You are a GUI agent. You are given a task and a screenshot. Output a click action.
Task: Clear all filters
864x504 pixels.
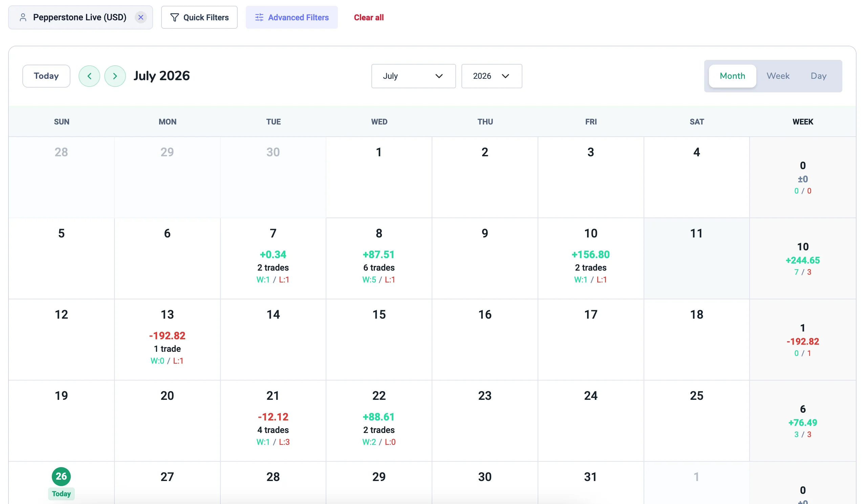click(x=369, y=18)
